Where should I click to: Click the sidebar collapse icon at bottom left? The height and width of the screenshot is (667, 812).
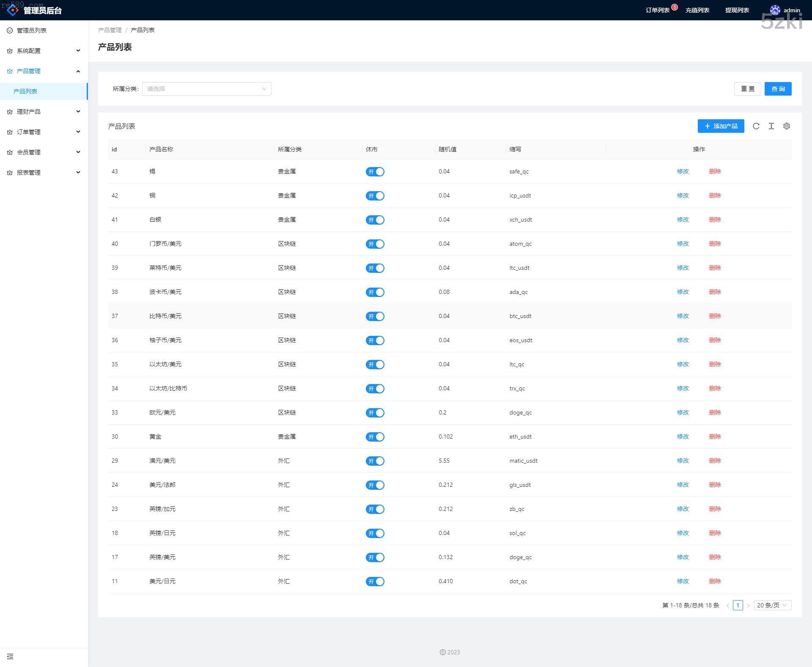tap(10, 656)
